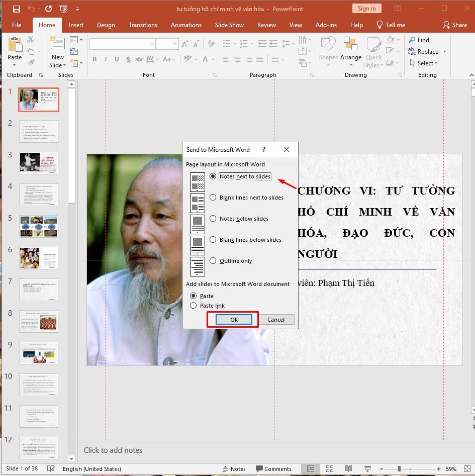Start Slide Show from status bar
Viewport: 475px width, 476px height.
(368, 468)
